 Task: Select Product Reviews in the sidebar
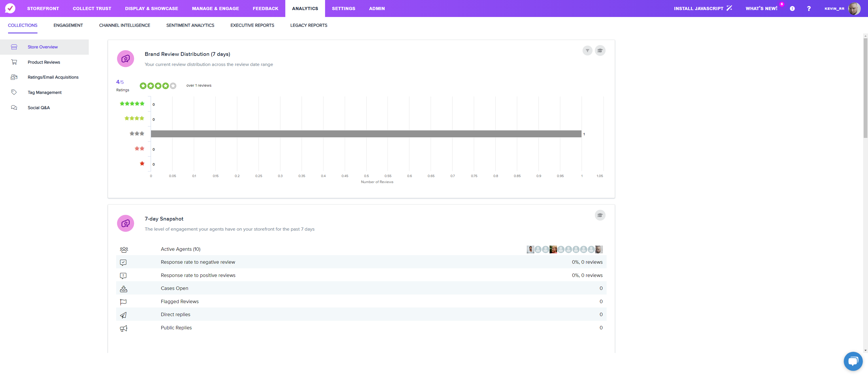(x=44, y=62)
